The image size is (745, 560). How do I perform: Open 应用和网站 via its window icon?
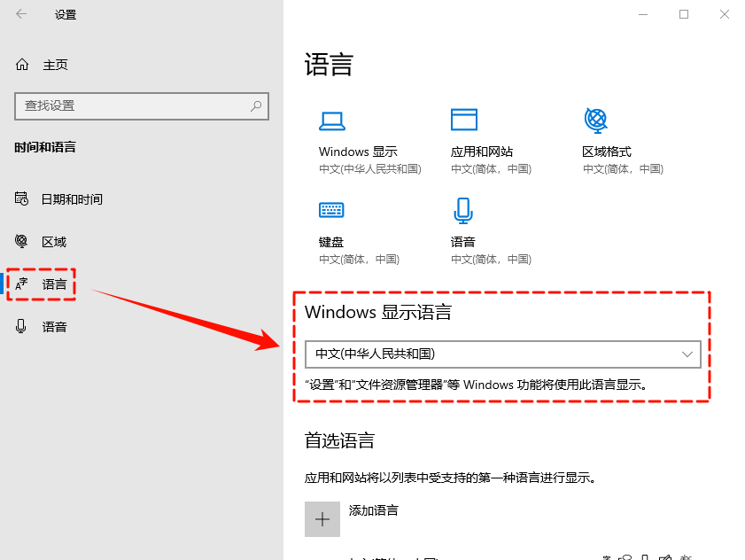(x=464, y=120)
